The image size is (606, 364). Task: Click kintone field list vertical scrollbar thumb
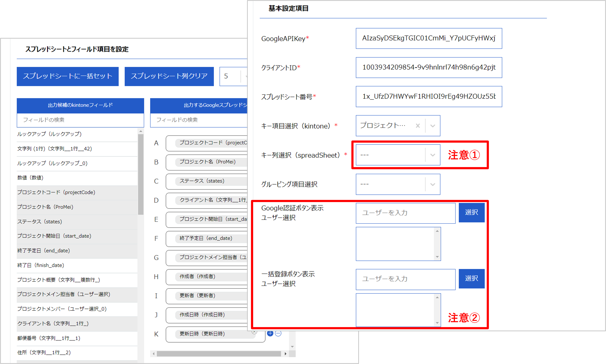[141, 174]
